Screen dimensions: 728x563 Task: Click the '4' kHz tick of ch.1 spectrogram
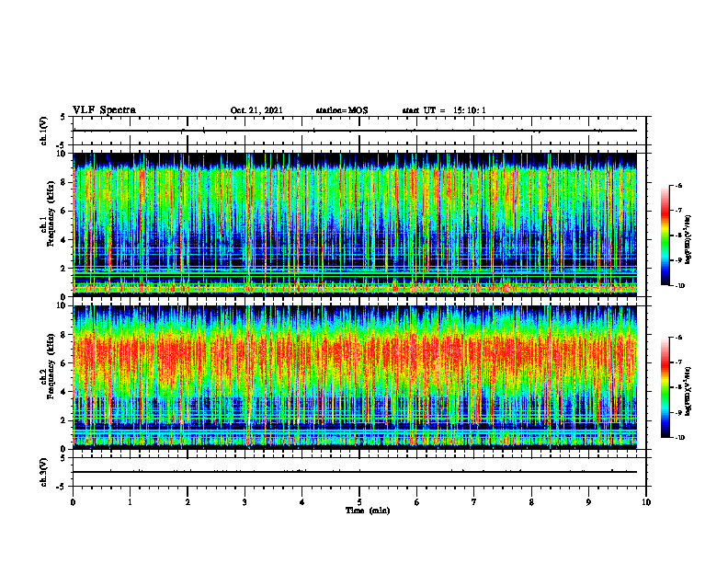pos(64,240)
